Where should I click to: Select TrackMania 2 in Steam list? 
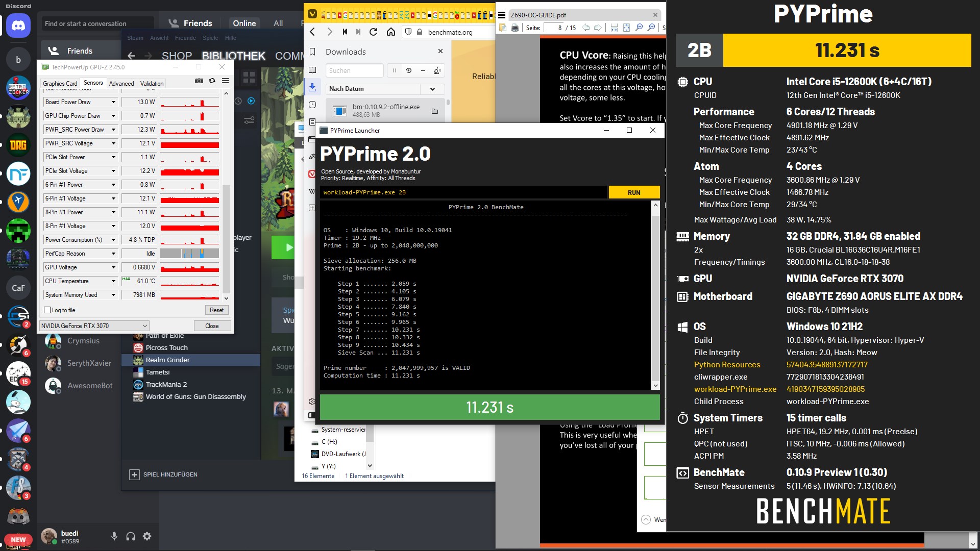point(191,384)
